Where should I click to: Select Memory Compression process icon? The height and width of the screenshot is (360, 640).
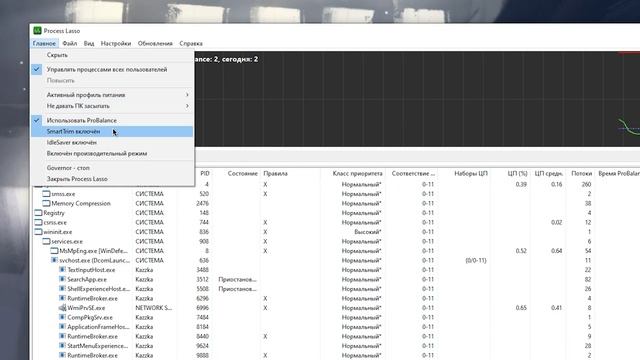tap(46, 203)
